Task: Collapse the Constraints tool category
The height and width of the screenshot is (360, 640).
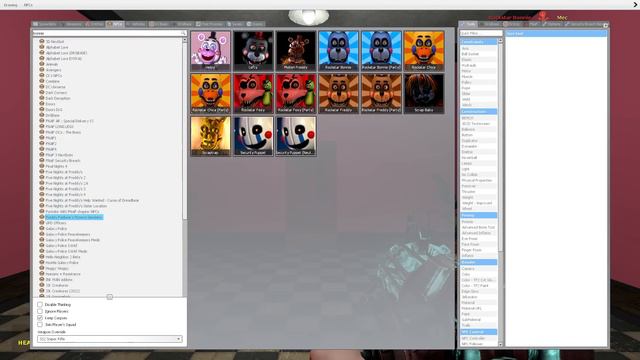Action: (x=479, y=42)
